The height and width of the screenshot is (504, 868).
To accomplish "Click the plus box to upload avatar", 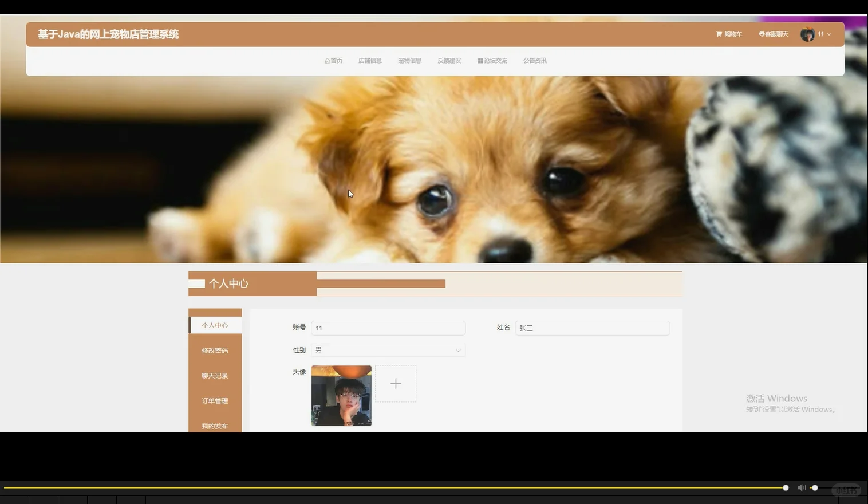I will pos(396,384).
